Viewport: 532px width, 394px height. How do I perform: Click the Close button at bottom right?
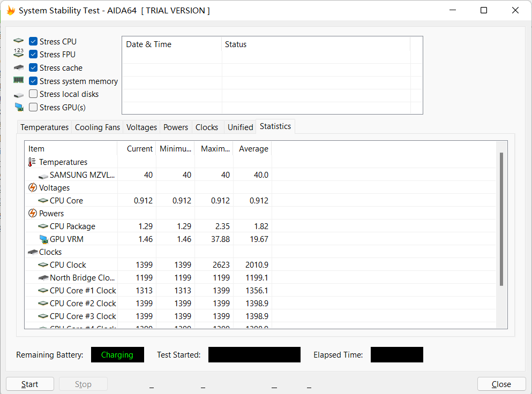pos(501,384)
